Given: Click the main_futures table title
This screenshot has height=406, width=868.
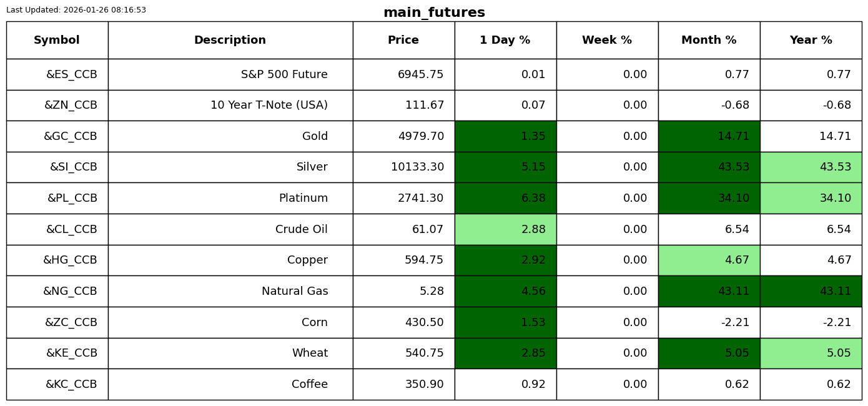Looking at the screenshot, I should coord(434,13).
